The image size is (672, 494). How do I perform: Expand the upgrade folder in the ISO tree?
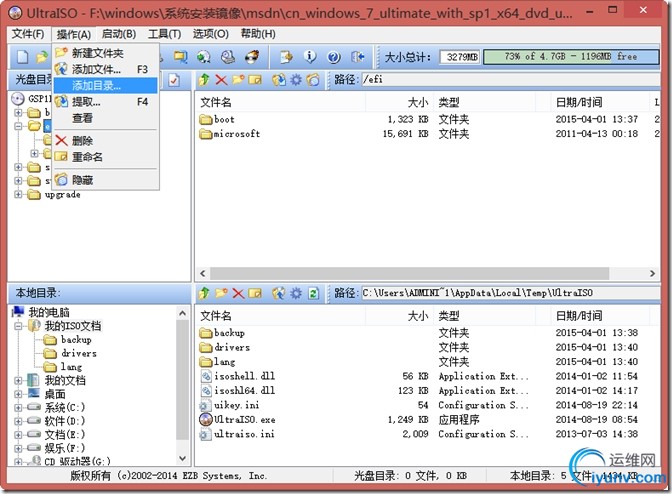click(x=18, y=195)
